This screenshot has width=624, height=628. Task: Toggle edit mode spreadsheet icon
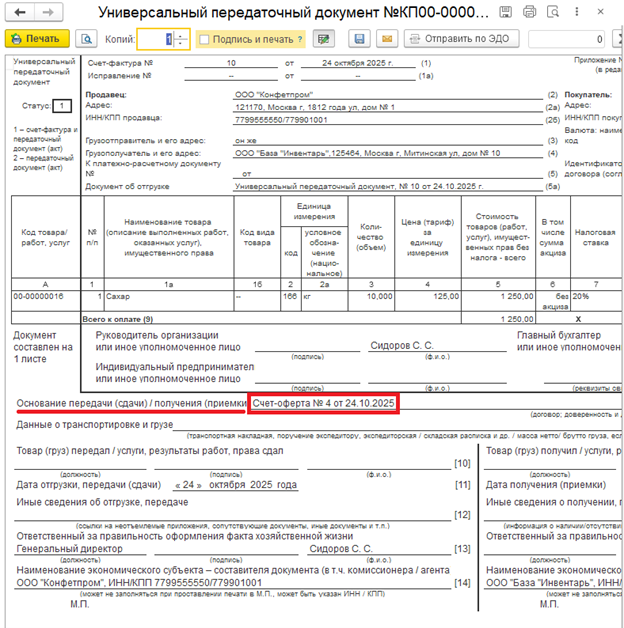tap(324, 39)
